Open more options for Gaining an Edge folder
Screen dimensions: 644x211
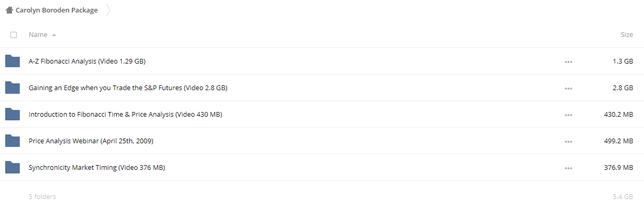pyautogui.click(x=568, y=88)
